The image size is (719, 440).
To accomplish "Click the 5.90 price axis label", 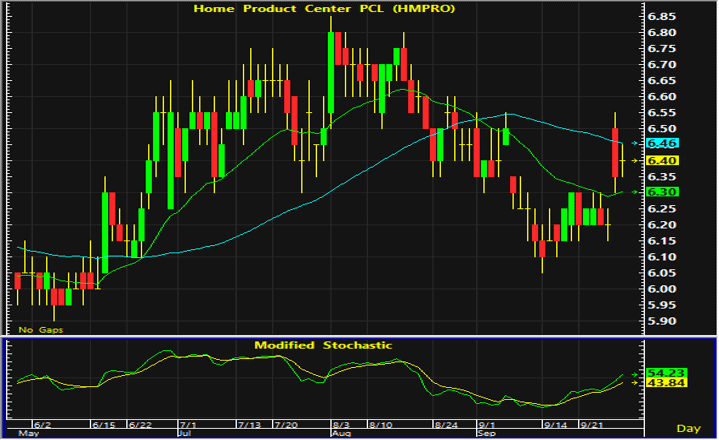I will (662, 321).
